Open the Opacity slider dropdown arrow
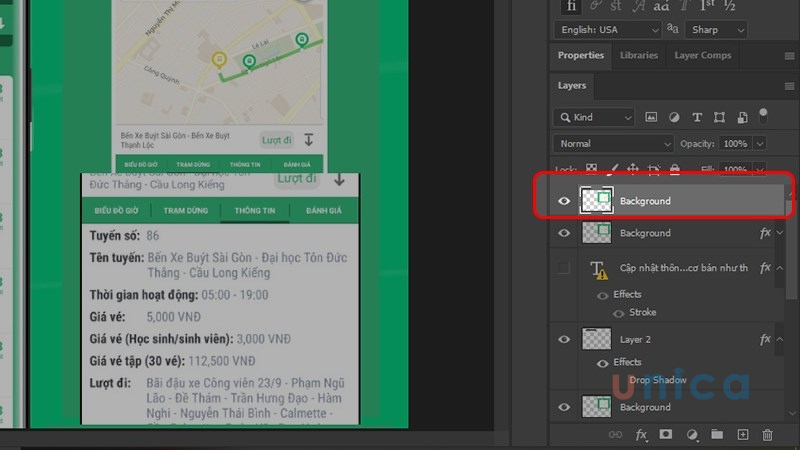Viewport: 800px width, 450px height. point(760,144)
